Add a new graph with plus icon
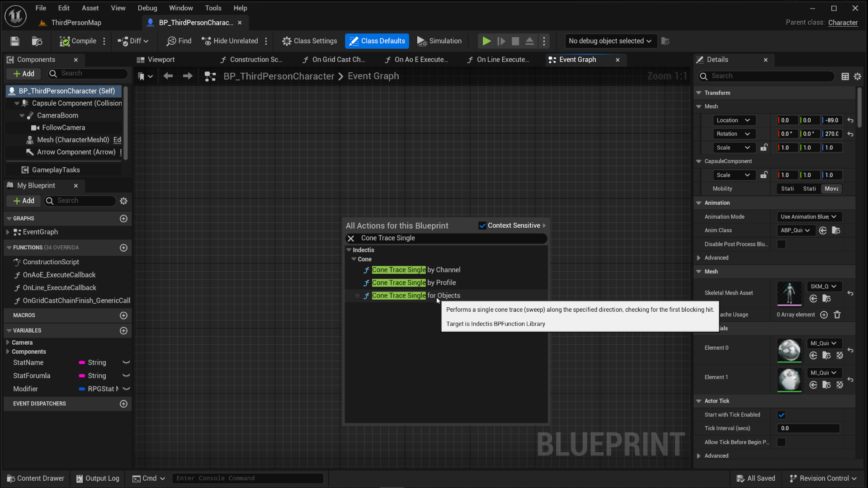Viewport: 868px width, 488px height. click(x=123, y=219)
